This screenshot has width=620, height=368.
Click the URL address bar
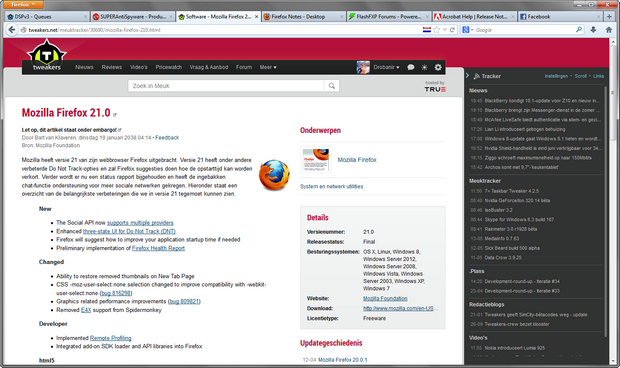tap(221, 30)
